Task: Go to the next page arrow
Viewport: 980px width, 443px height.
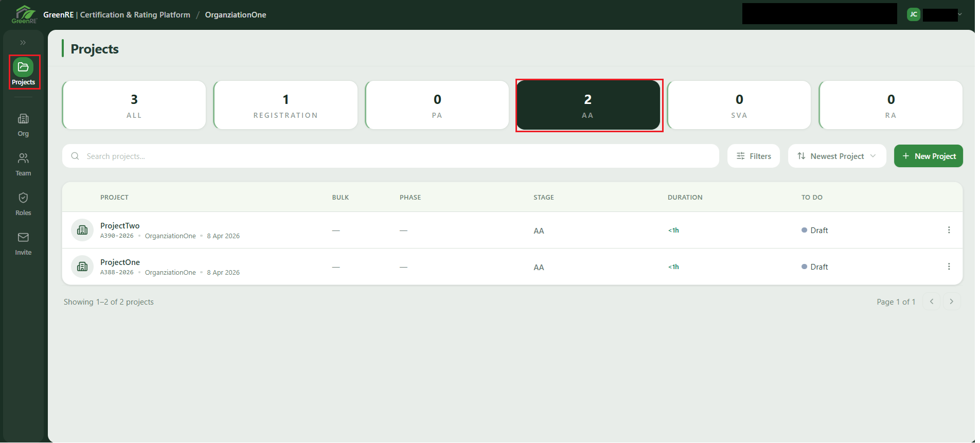Action: [952, 302]
